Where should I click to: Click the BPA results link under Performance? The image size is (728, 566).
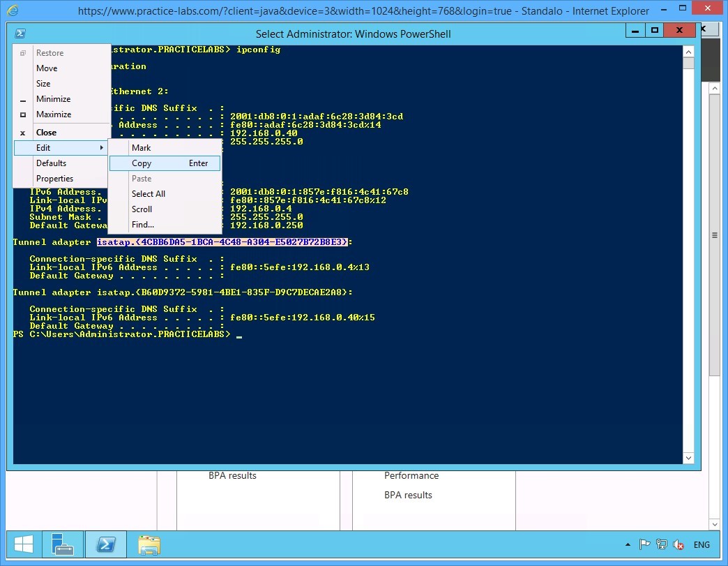(408, 494)
